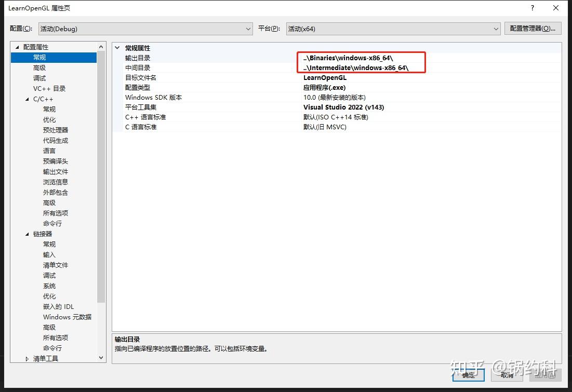Select the C/C++ tree item label
Screen dimensions: 572x392
(x=43, y=99)
